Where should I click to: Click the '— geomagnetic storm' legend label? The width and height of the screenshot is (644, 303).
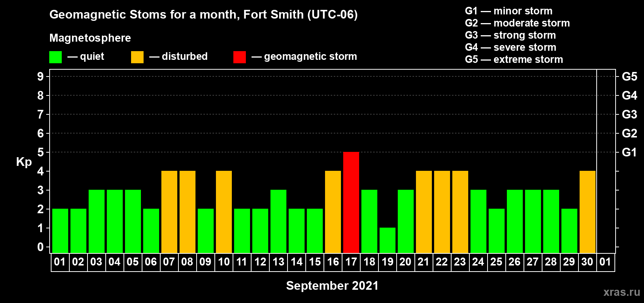304,57
